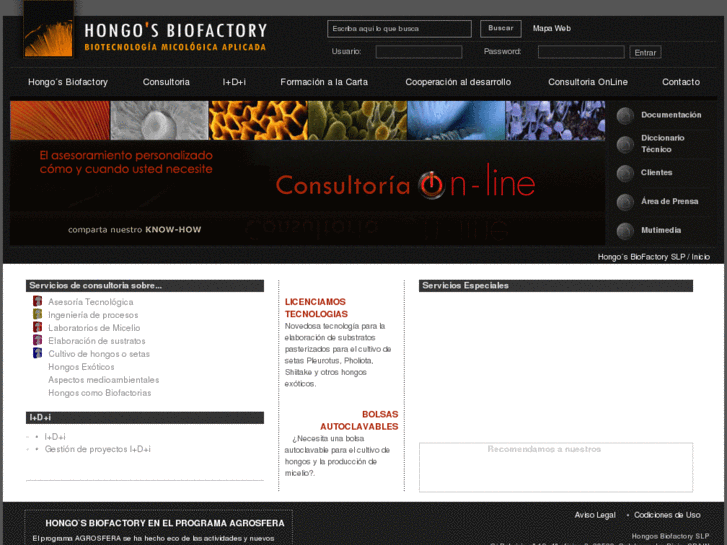Click the round icon beside Clientes

[625, 173]
